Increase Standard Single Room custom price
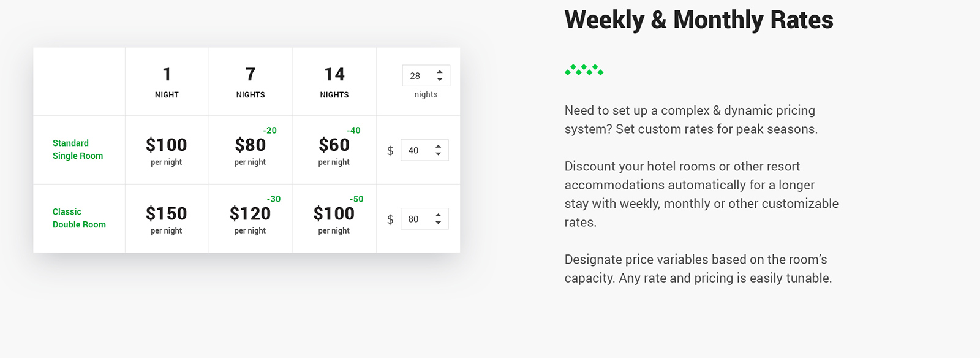980x358 pixels. [438, 147]
